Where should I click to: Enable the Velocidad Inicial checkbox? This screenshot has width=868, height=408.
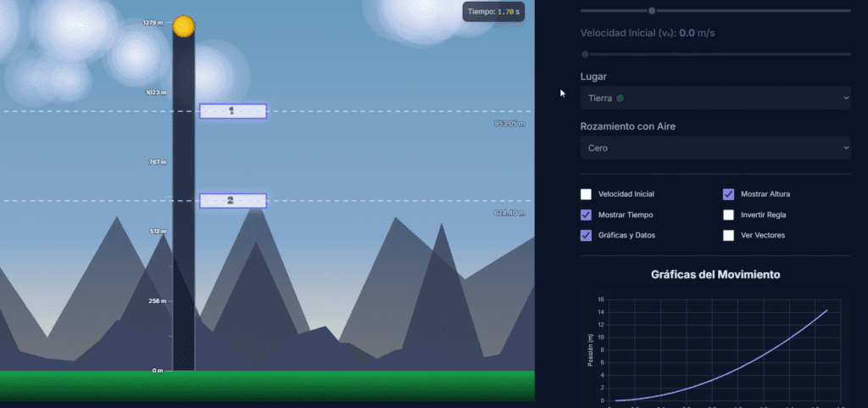(x=587, y=194)
